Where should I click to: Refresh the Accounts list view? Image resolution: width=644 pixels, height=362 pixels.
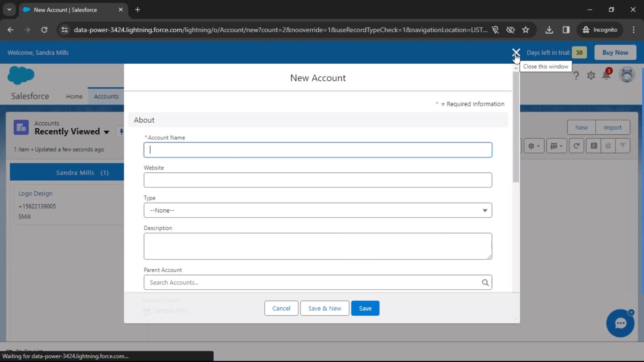click(577, 146)
